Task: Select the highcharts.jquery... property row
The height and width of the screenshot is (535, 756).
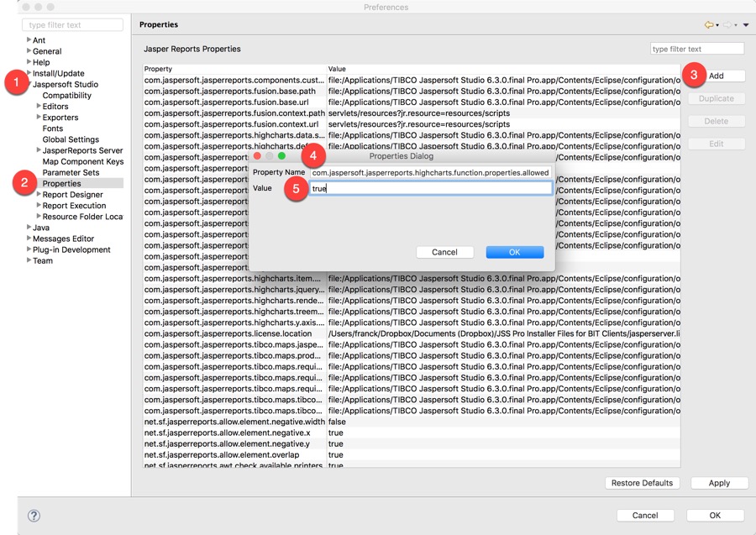Action: (412, 290)
